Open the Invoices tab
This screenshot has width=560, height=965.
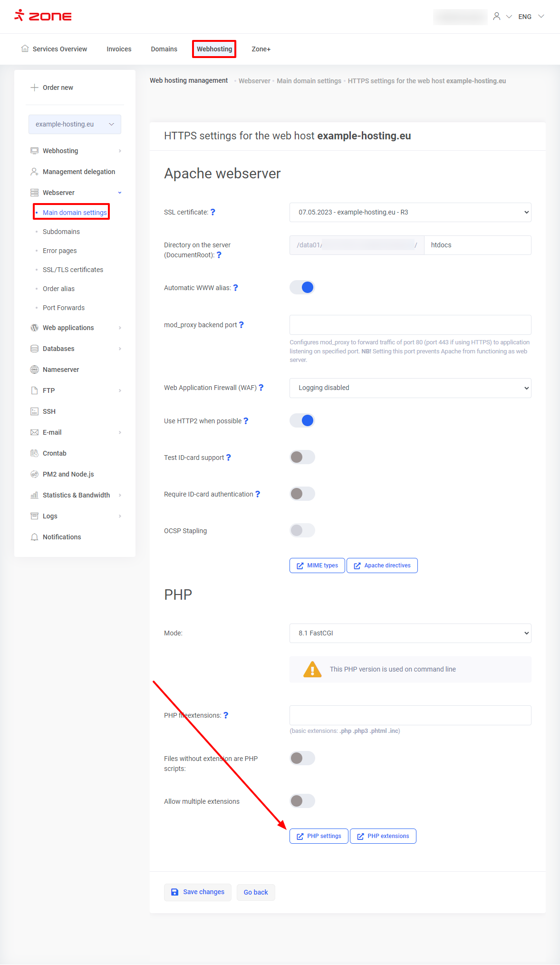[119, 49]
